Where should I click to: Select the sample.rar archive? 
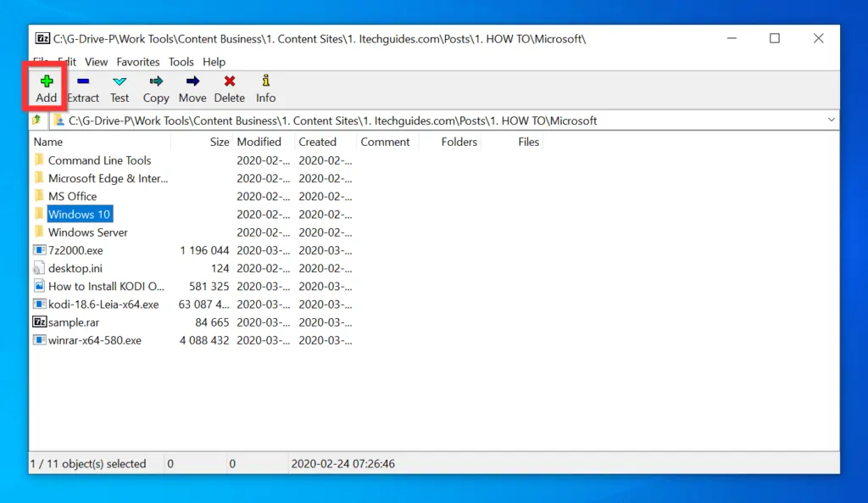pos(74,321)
